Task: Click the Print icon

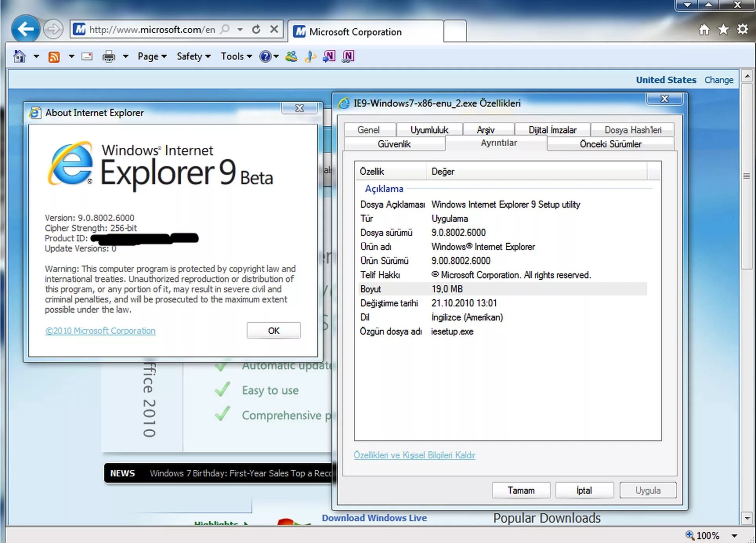Action: click(109, 57)
